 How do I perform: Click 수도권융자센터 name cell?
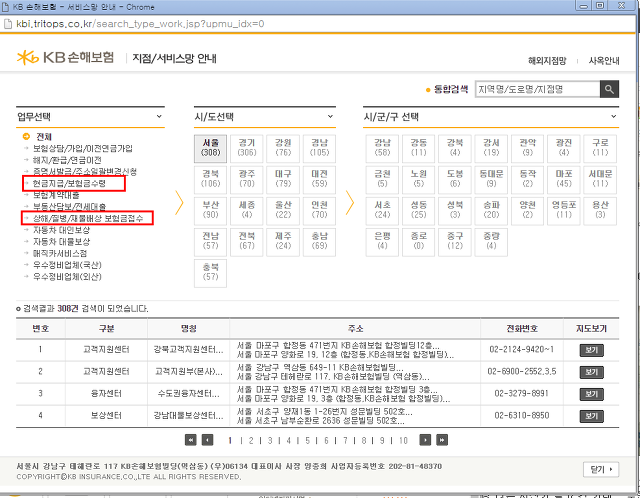click(188, 394)
